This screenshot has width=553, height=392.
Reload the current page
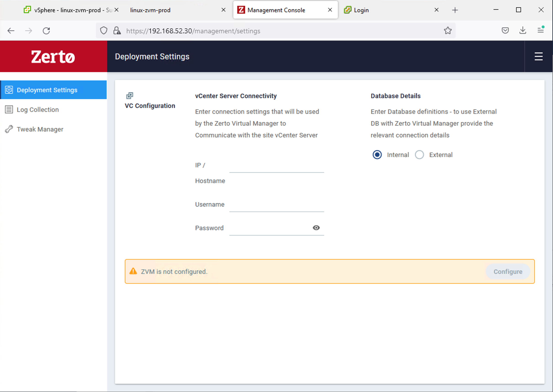tap(46, 31)
